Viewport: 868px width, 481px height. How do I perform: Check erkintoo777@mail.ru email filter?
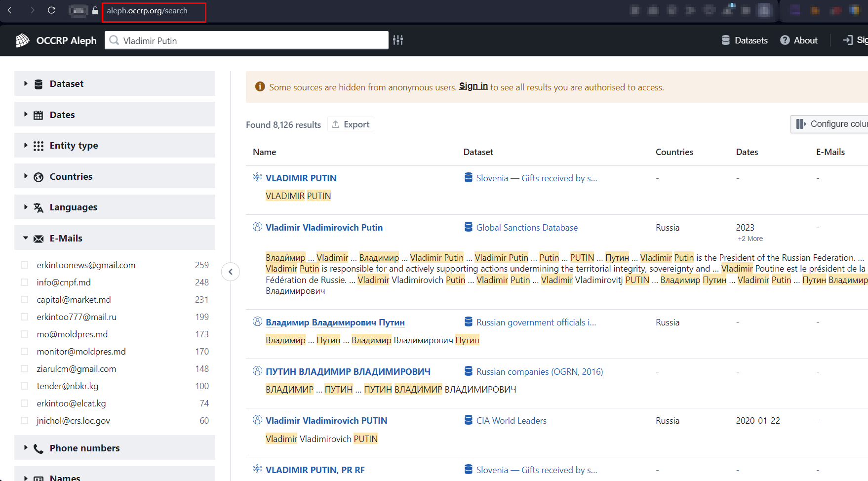pos(25,317)
